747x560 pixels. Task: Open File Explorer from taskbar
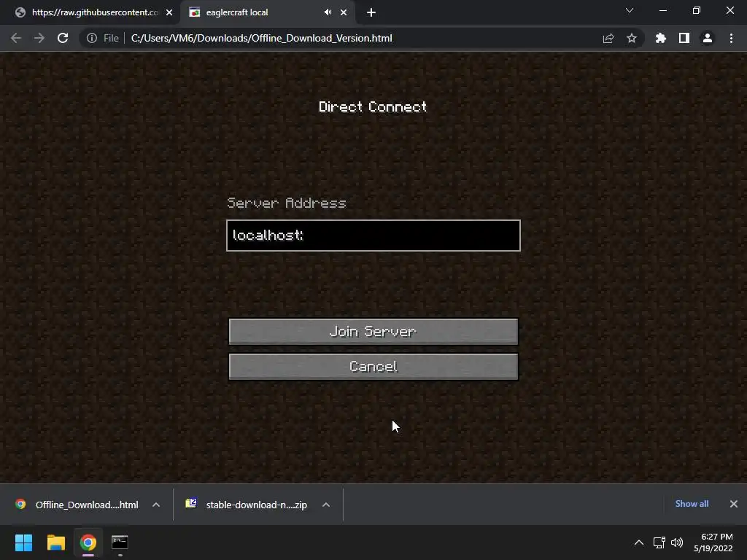tap(55, 542)
